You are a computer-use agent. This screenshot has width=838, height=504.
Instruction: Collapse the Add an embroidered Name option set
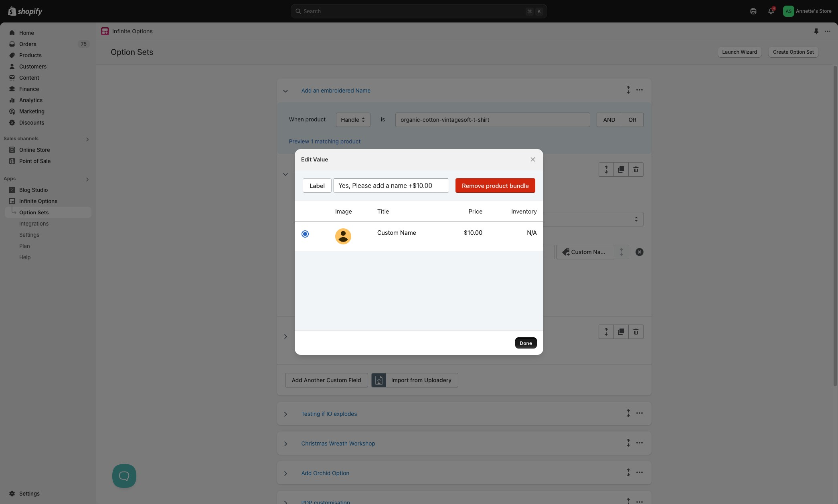(285, 91)
